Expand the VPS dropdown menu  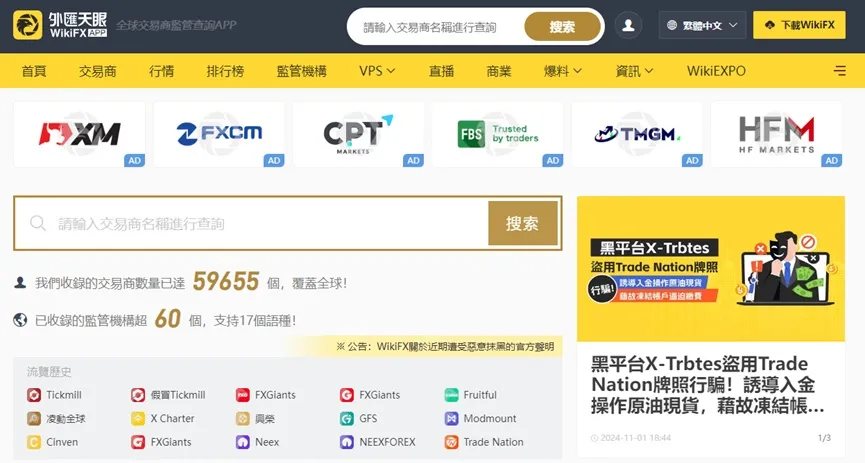(x=377, y=71)
